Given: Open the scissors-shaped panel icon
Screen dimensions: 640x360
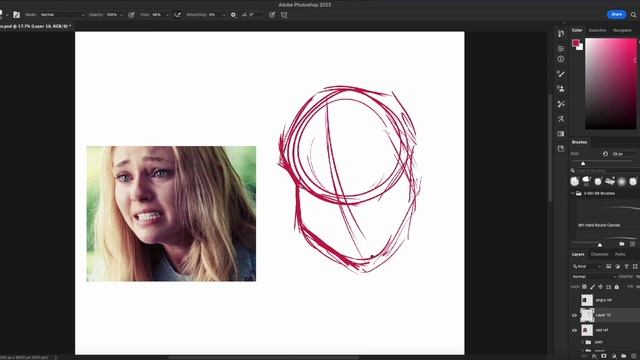Looking at the screenshot, I should (561, 104).
